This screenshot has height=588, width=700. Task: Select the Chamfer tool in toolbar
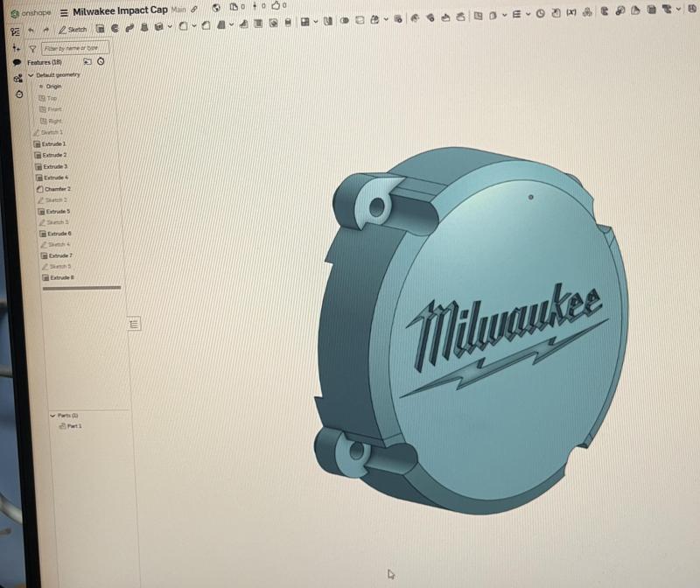pos(206,25)
